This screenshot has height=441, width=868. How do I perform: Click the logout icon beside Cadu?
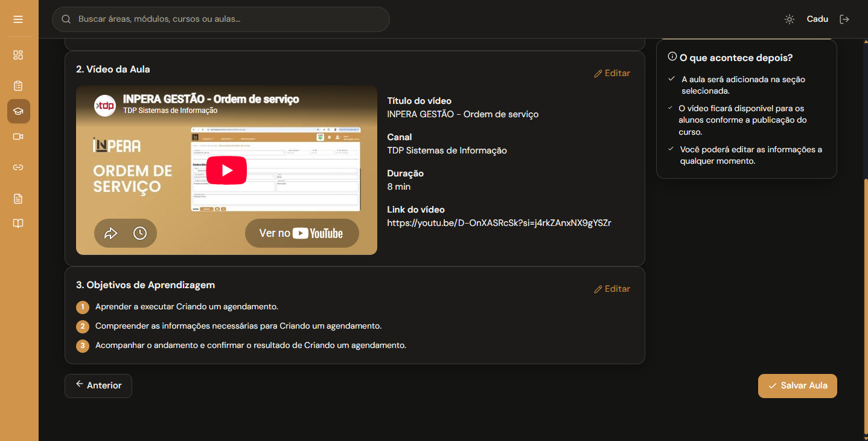click(844, 19)
